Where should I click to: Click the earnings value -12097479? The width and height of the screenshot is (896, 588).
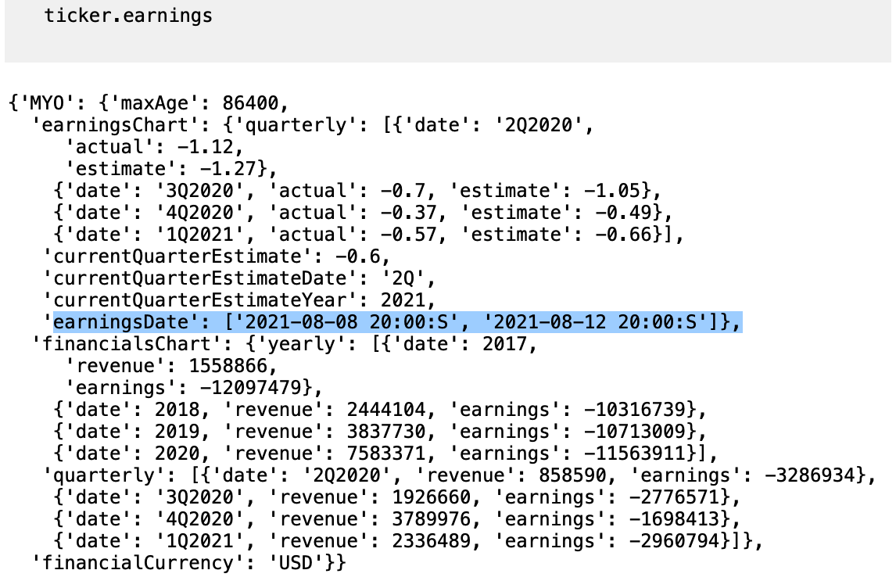[x=250, y=388]
